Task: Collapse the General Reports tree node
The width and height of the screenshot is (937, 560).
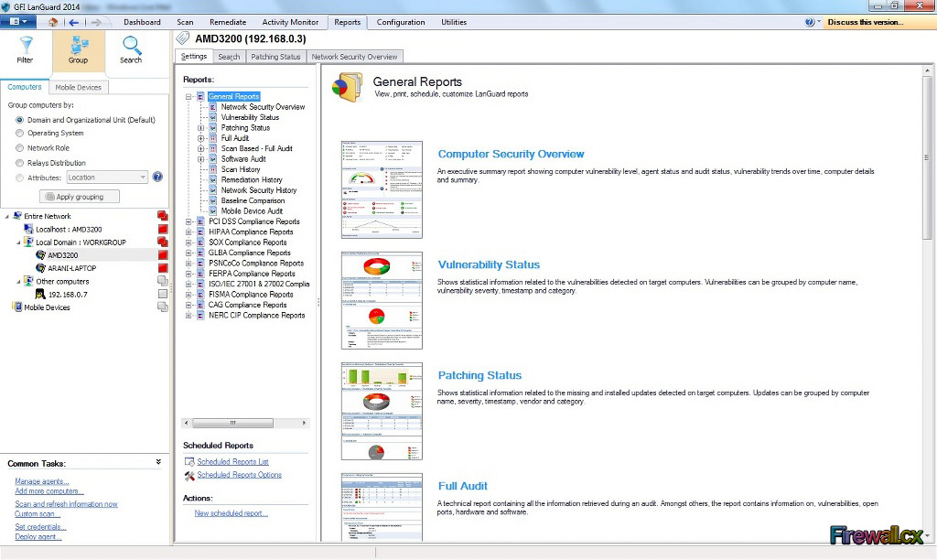Action: 188,96
